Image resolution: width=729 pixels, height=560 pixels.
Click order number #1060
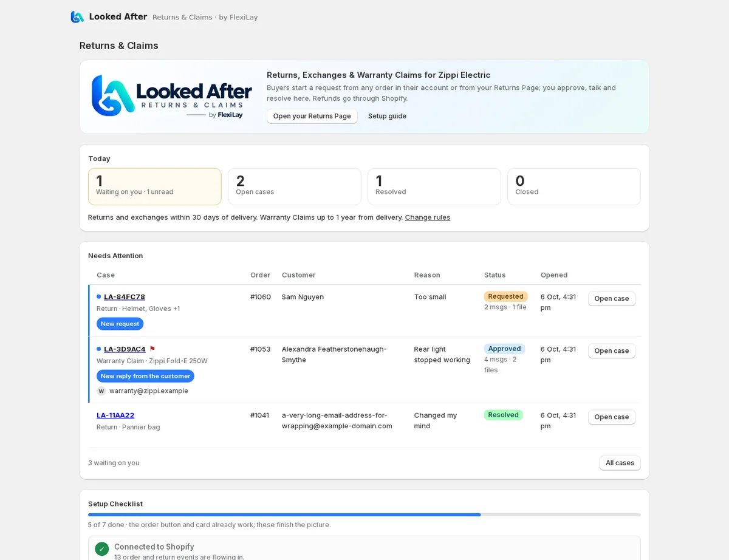(x=261, y=296)
